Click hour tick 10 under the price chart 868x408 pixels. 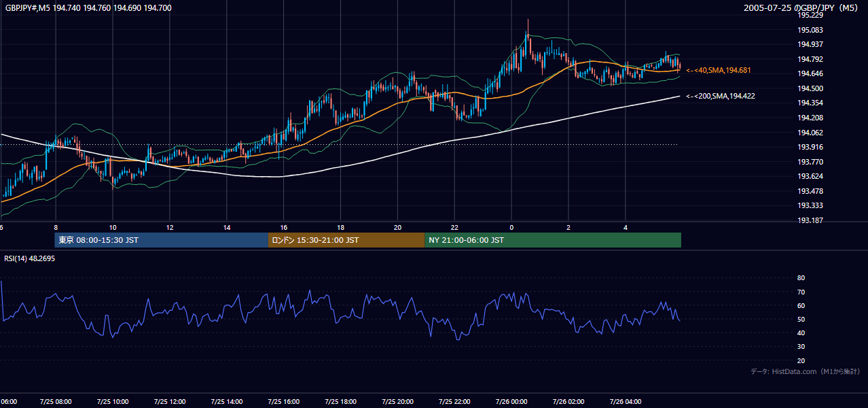pyautogui.click(x=113, y=228)
